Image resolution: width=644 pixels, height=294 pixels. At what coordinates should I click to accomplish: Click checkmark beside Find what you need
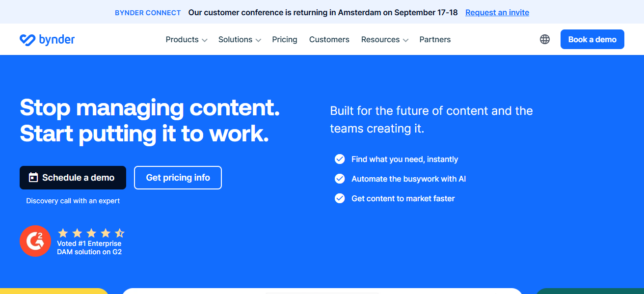pos(340,159)
